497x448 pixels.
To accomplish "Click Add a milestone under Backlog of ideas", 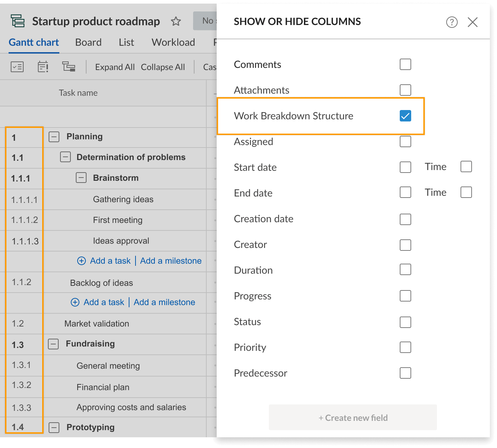I will [164, 302].
